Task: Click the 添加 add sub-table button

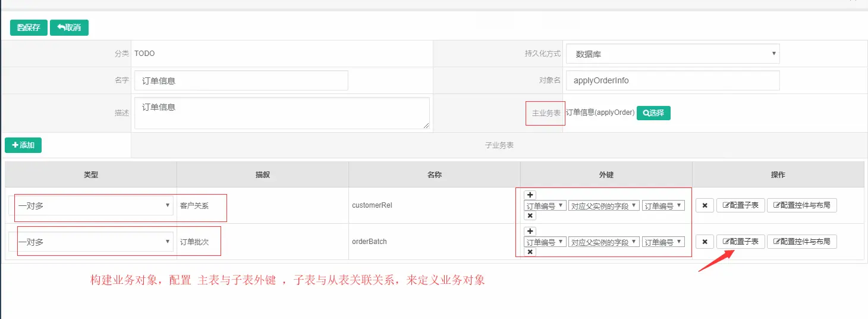Action: tap(23, 145)
